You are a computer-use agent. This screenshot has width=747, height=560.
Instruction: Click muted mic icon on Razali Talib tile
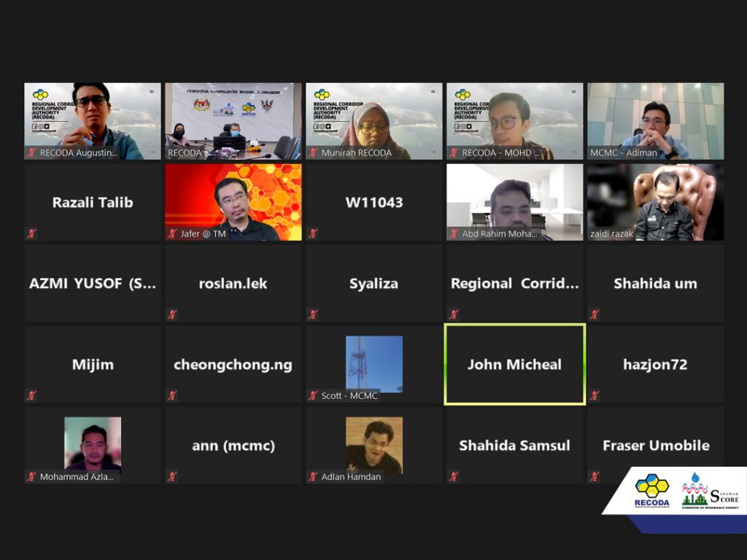tap(31, 233)
